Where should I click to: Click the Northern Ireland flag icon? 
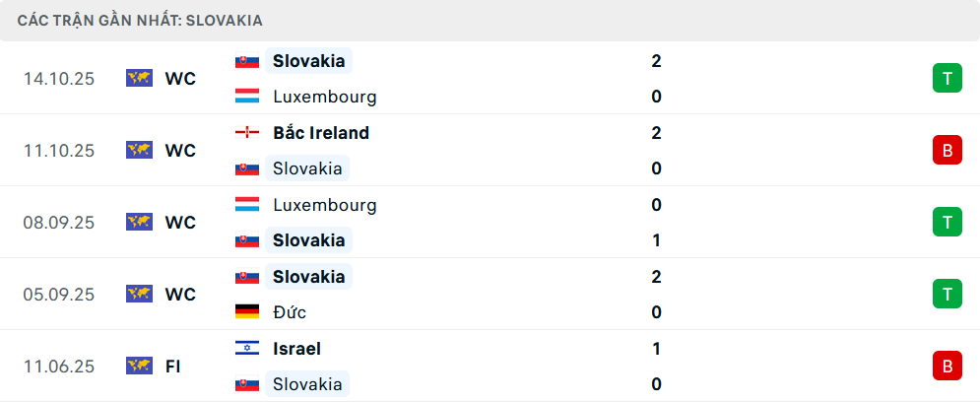[x=247, y=133]
